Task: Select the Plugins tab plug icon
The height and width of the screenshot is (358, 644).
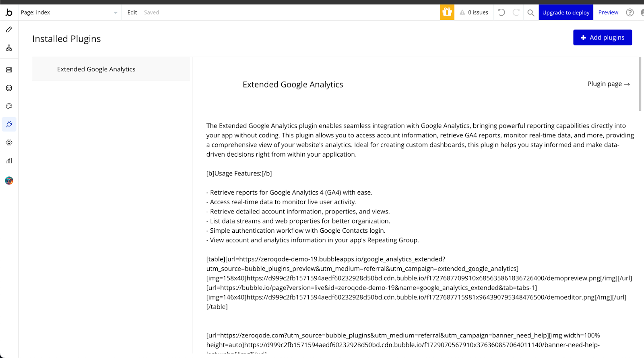Action: tap(9, 124)
